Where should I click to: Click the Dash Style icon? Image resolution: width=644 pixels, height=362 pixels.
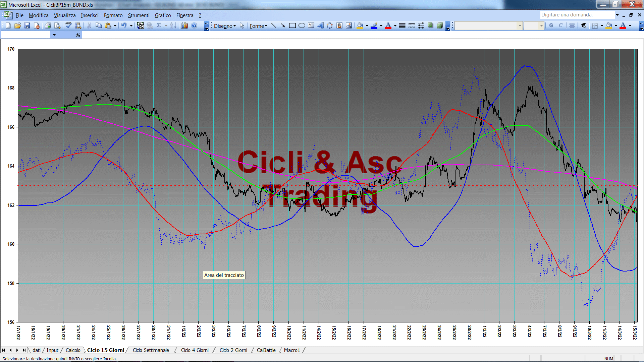pos(412,25)
